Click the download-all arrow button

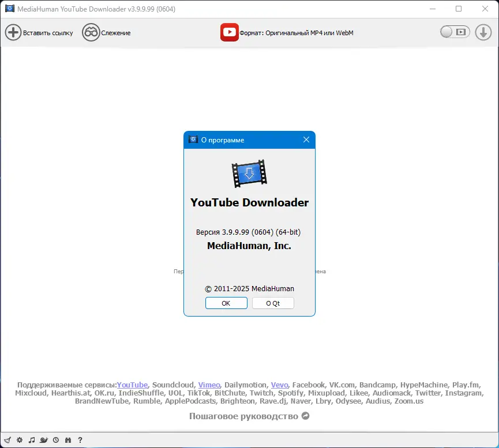pyautogui.click(x=483, y=32)
